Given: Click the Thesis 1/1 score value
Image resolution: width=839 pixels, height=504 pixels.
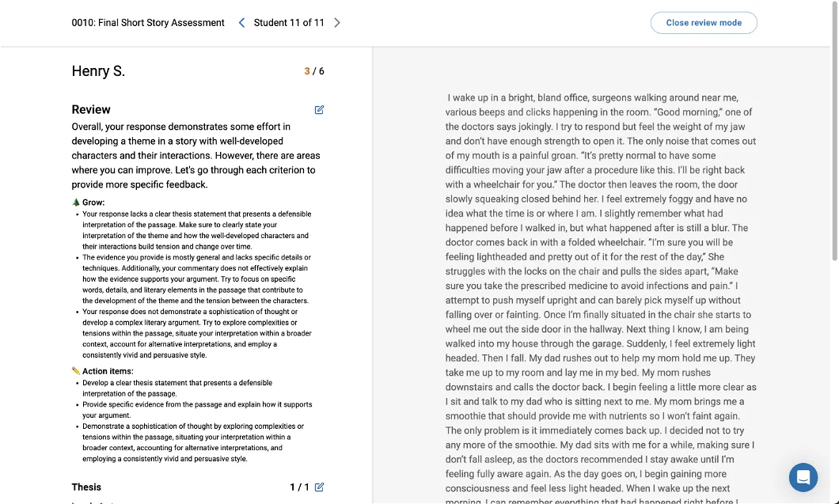Looking at the screenshot, I should 297,487.
